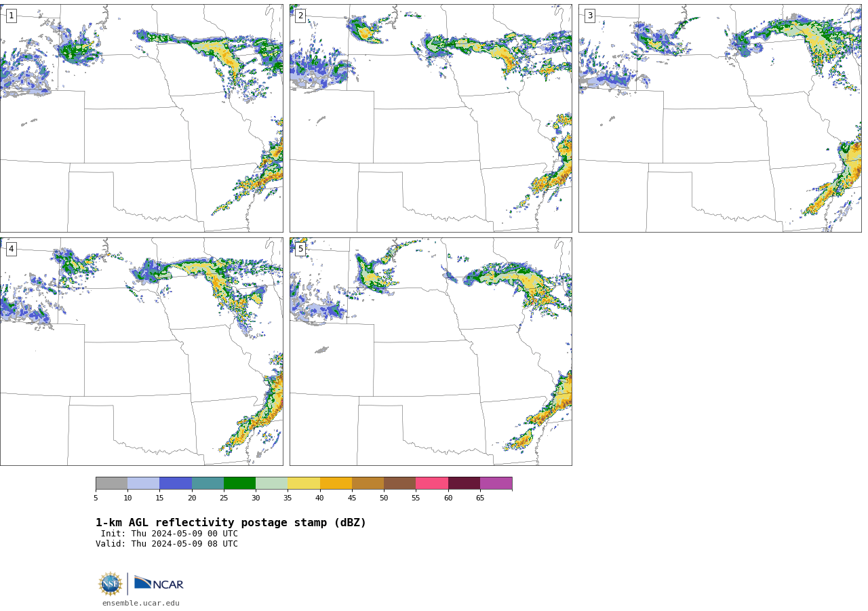Click the boxed number 3 panel label
Screen dimensions: 868x611
click(589, 16)
